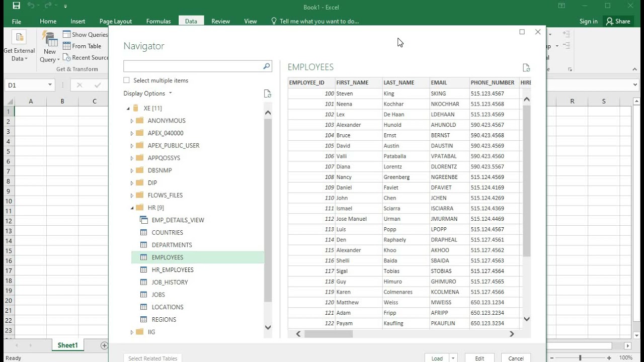Click cancel X icon in formula bar

pos(79,85)
